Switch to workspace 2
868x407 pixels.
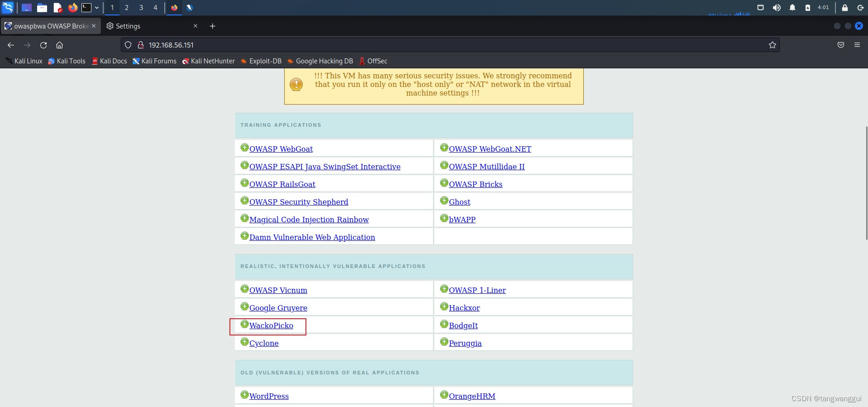[127, 8]
